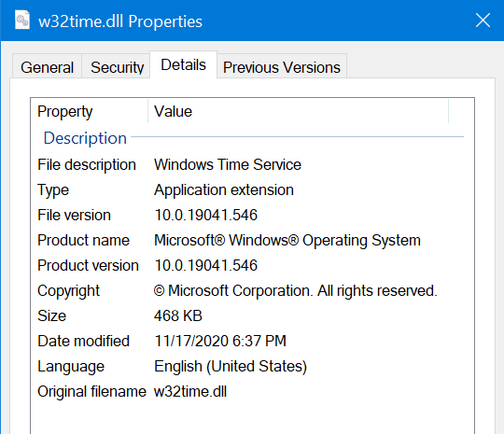504x434 pixels.
Task: Click the Product version property
Action: coord(88,265)
